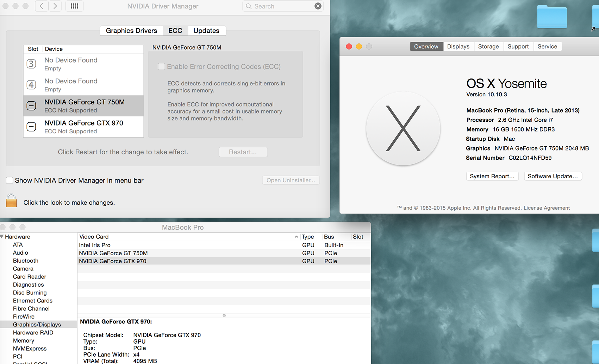The width and height of the screenshot is (599, 364).
Task: Open the Support tab in About This Mac
Action: point(518,46)
